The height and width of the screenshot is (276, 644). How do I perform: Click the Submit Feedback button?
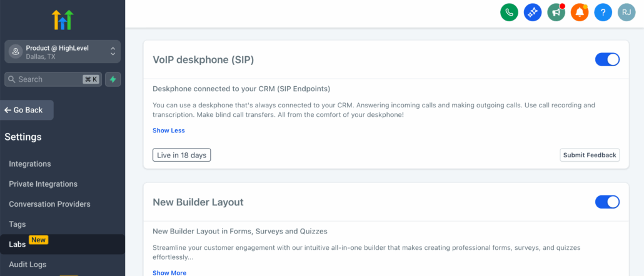point(589,155)
